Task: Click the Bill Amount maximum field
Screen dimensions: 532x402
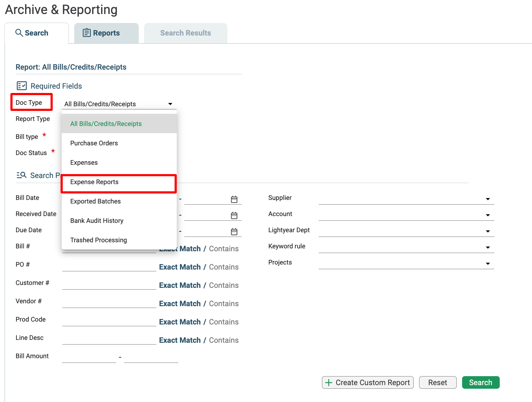Action: pyautogui.click(x=151, y=357)
